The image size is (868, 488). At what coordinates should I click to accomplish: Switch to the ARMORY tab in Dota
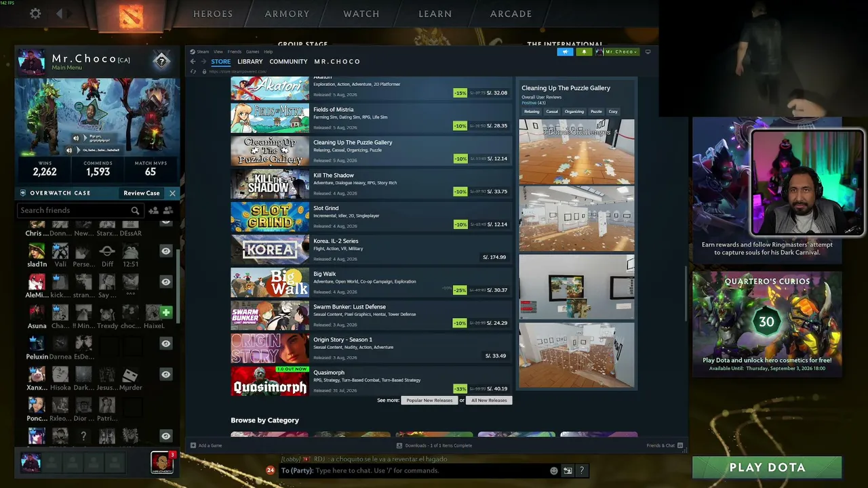287,14
